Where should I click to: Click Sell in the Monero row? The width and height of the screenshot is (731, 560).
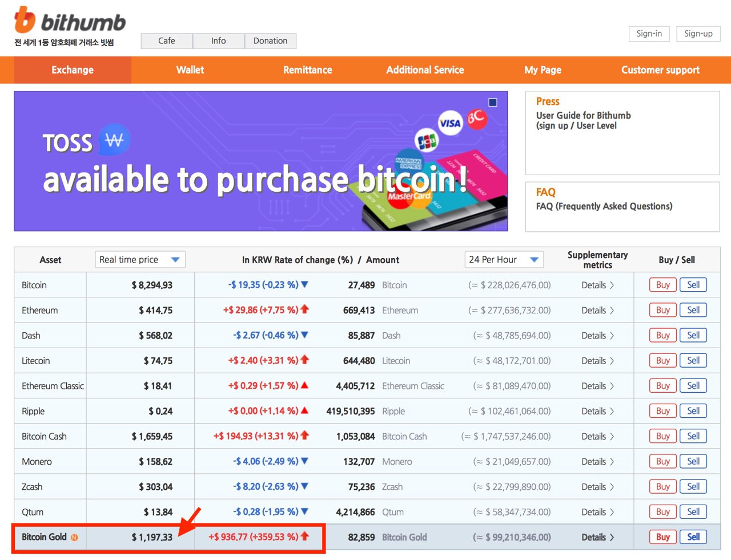(693, 461)
